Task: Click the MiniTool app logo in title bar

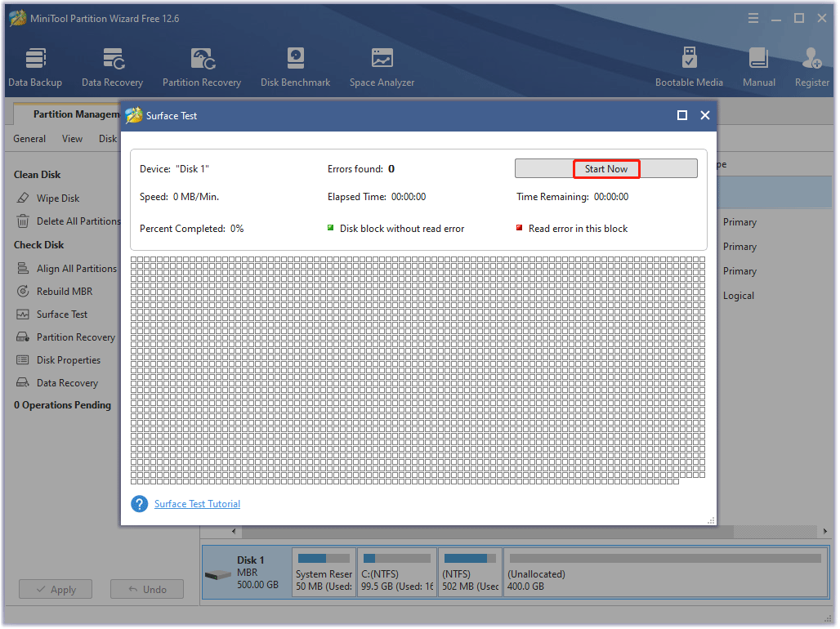Action: pyautogui.click(x=18, y=18)
